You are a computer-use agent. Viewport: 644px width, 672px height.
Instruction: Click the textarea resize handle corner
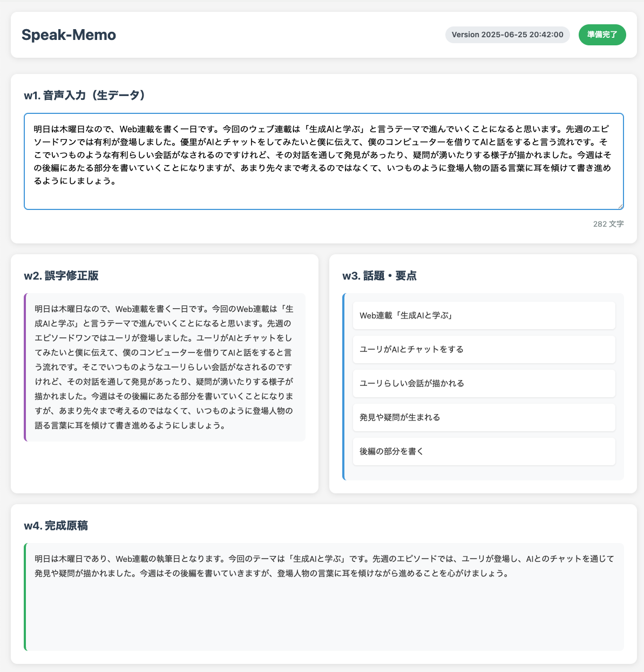620,206
